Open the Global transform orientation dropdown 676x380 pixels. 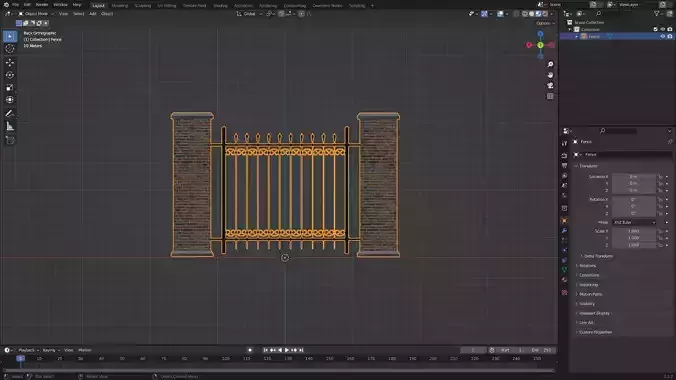tap(249, 14)
